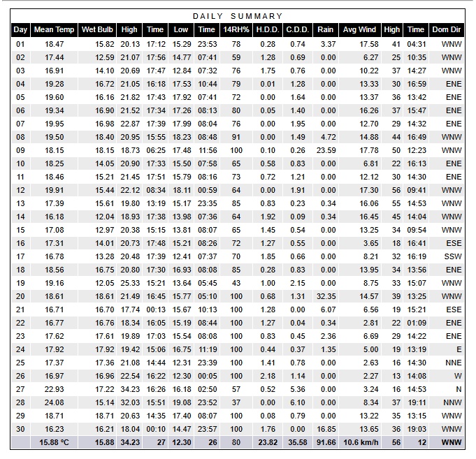Image resolution: width=476 pixels, height=459 pixels.
Task: Click the 'C.D.D.' column header
Action: tap(298, 30)
